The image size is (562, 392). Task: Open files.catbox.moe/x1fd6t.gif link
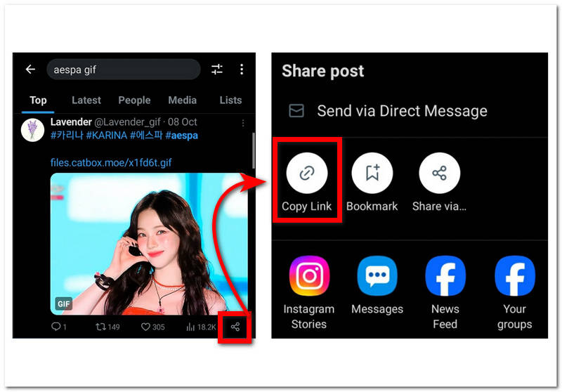pyautogui.click(x=111, y=163)
